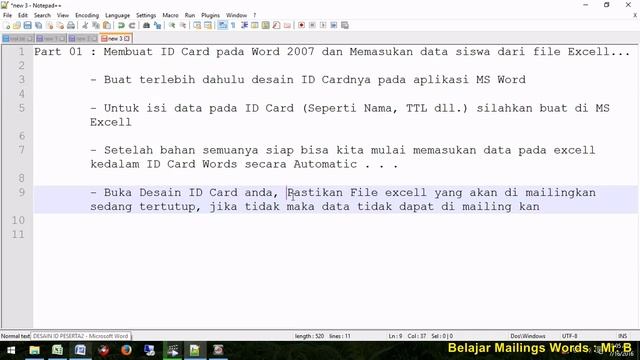The image size is (640, 360).
Task: Click the macro Playback icon
Action: pyautogui.click(x=323, y=25)
